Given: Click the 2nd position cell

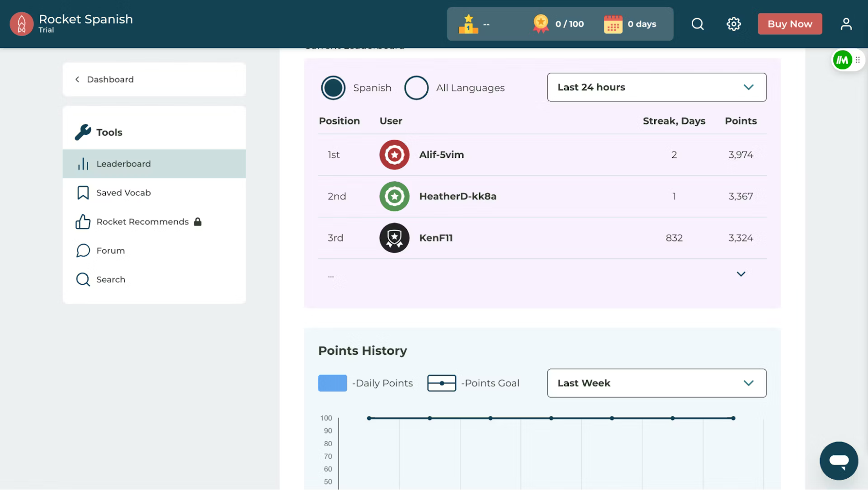Looking at the screenshot, I should 337,196.
